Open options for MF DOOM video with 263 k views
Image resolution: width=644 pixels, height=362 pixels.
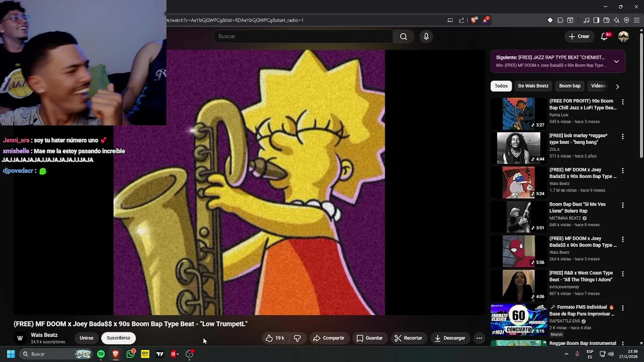[623, 239]
